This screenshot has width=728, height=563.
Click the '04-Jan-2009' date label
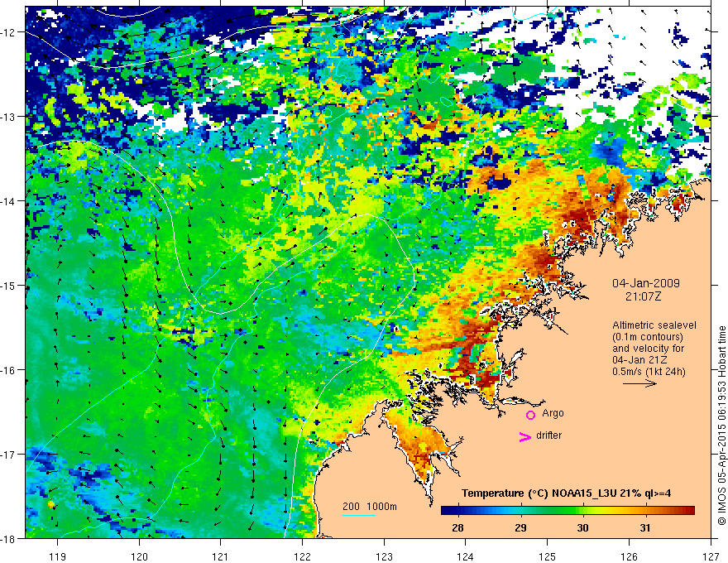[x=646, y=283]
